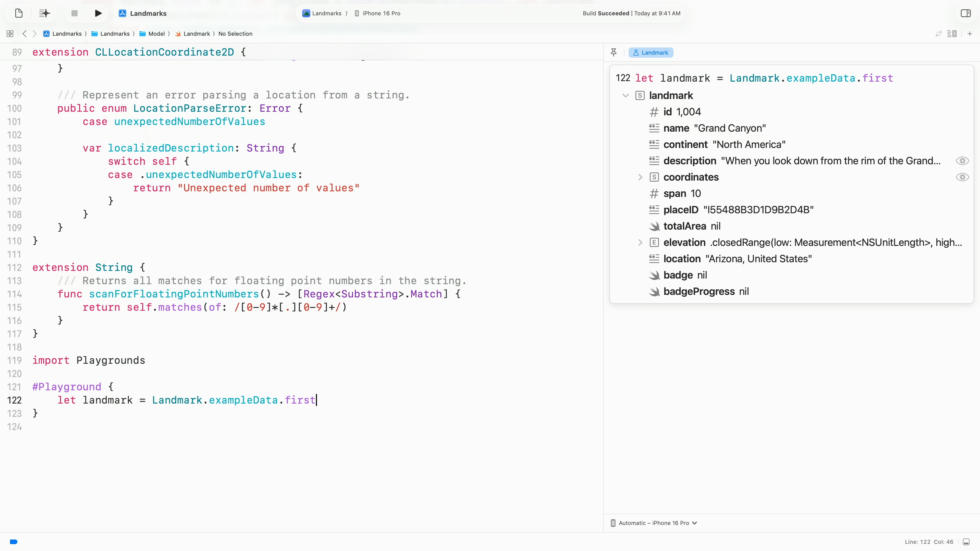The image size is (980, 551).
Task: Click the pin icon in canvas
Action: [614, 53]
